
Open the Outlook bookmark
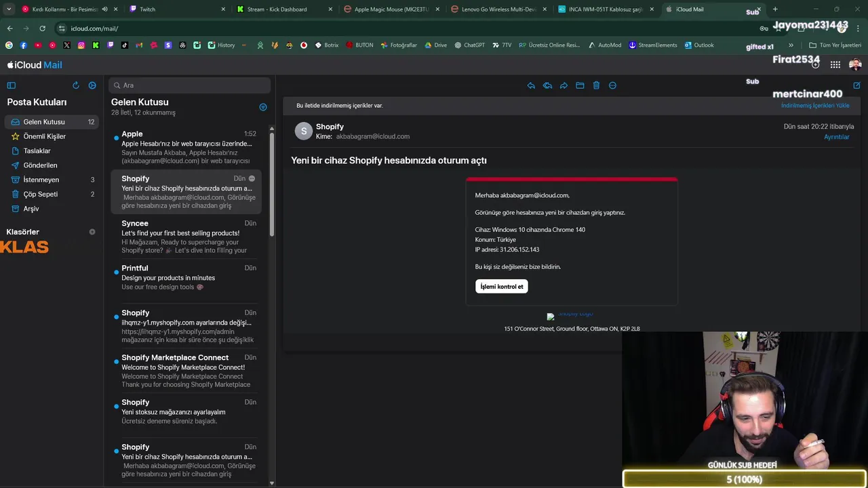click(x=699, y=45)
